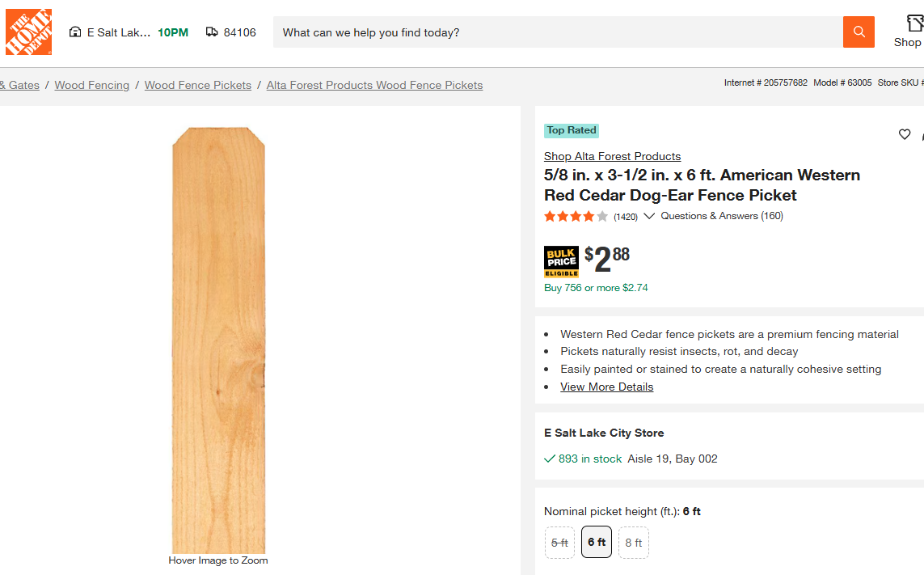924x575 pixels.
Task: Select the 5 ft picket height
Action: pyautogui.click(x=559, y=543)
